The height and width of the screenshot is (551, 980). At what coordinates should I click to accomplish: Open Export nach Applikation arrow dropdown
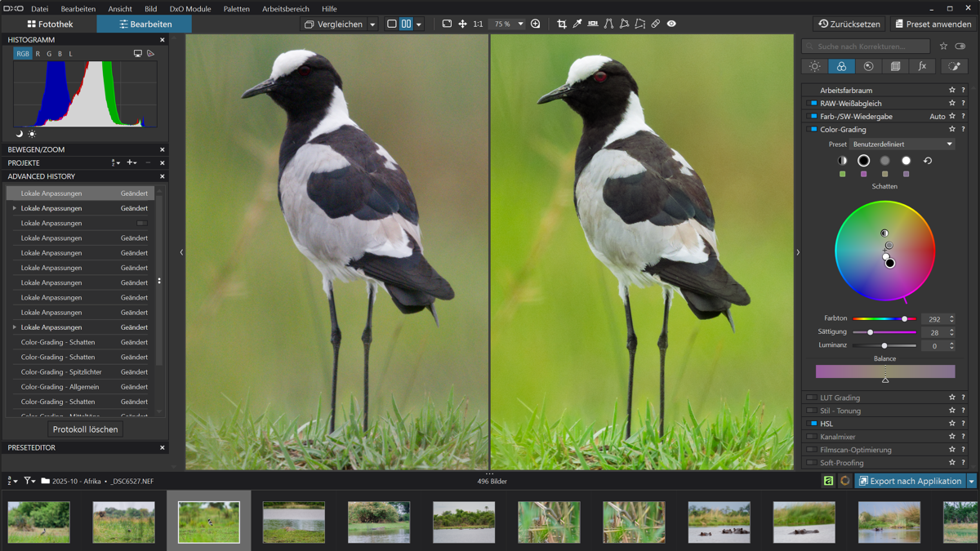[x=972, y=482]
